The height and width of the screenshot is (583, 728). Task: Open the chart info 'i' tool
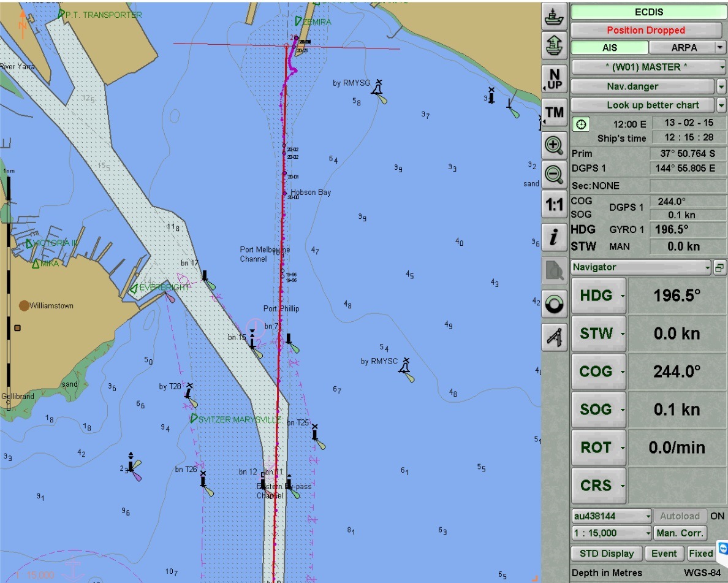[555, 238]
